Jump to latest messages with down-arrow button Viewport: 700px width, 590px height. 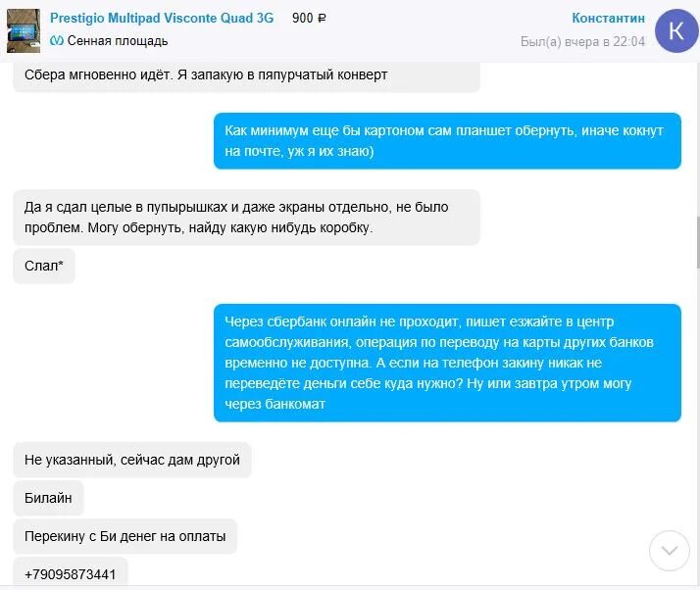click(x=670, y=550)
